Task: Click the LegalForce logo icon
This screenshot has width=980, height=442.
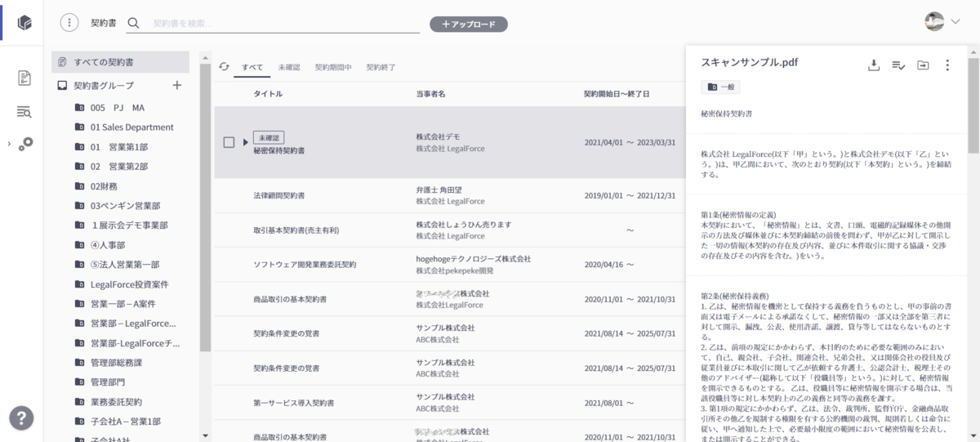Action: pos(25,23)
